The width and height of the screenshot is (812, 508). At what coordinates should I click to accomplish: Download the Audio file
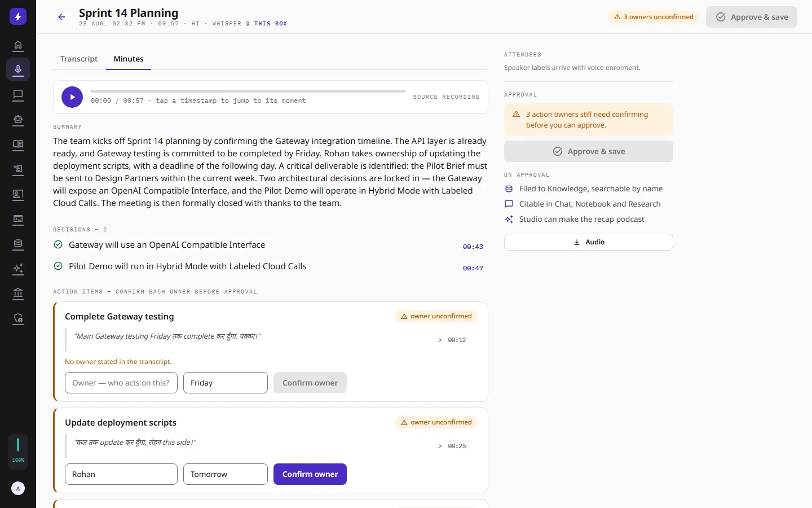coord(589,242)
